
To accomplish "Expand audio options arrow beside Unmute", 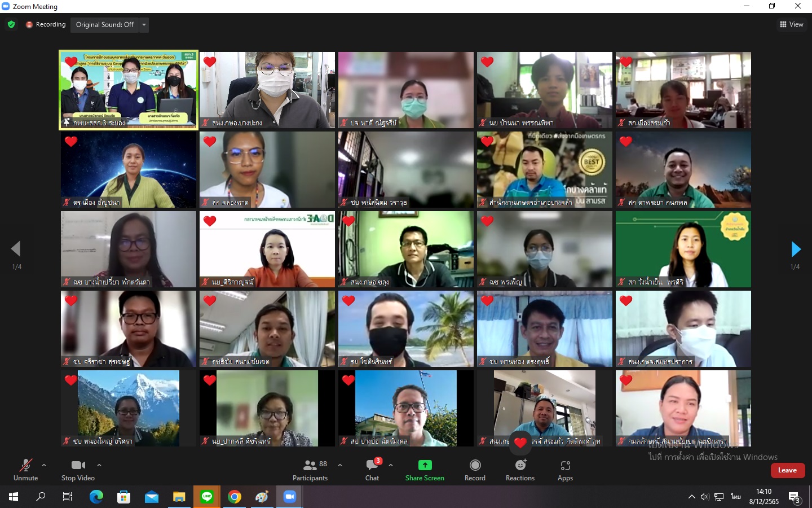I will 44,465.
